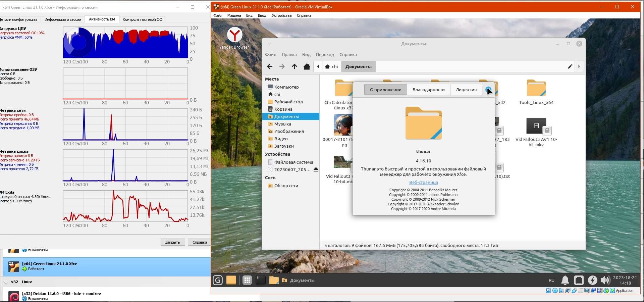Switch to the Лицензия section of About dialog
644x302 pixels.
click(466, 90)
